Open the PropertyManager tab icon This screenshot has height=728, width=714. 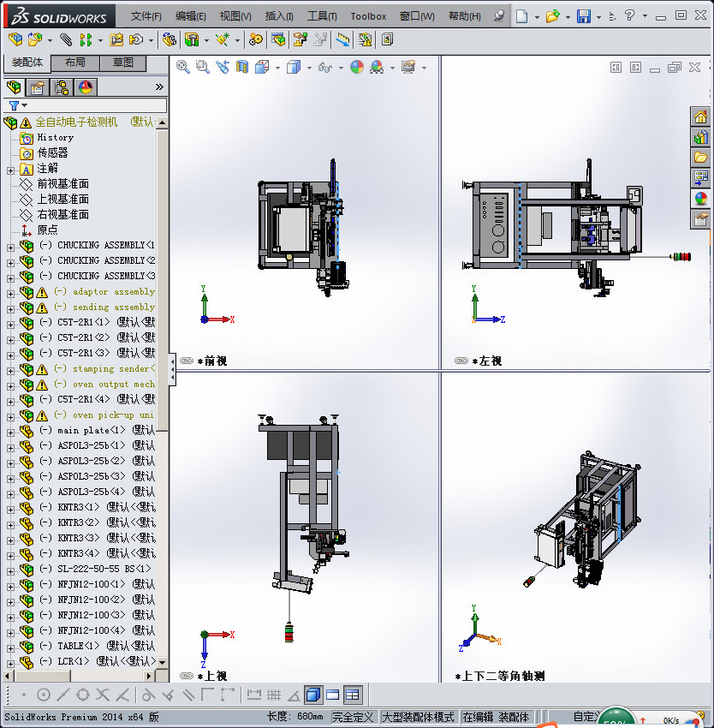(x=38, y=87)
